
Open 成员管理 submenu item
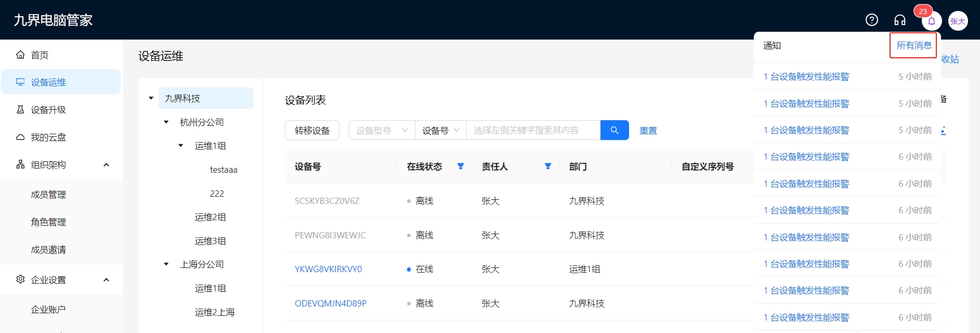click(x=48, y=195)
